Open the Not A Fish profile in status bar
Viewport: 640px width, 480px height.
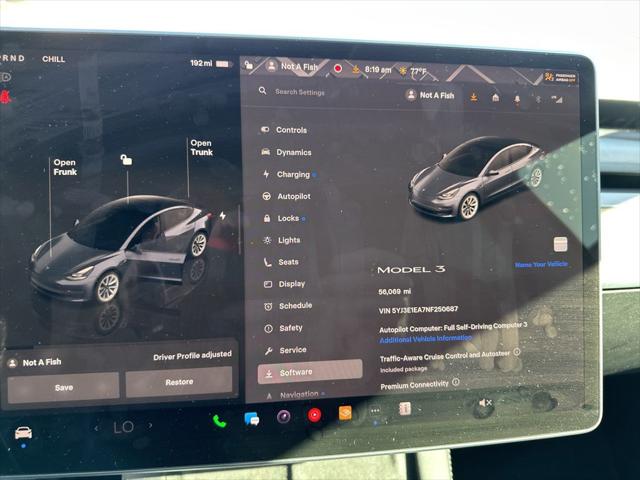pyautogui.click(x=292, y=66)
